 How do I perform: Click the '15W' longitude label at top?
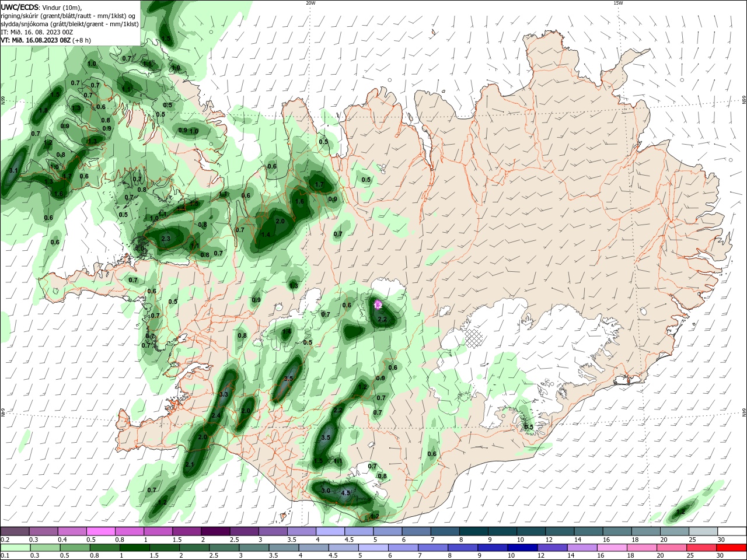click(x=618, y=3)
